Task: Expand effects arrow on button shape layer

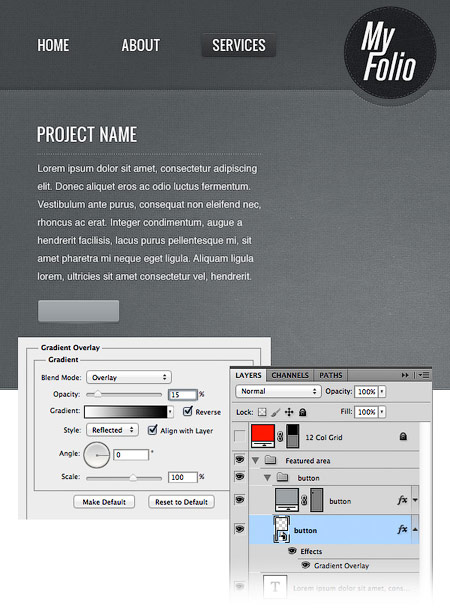Action: click(415, 500)
